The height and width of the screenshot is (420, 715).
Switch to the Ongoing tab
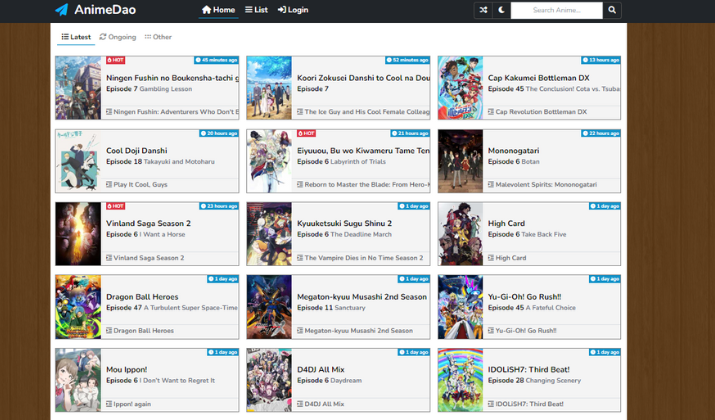[x=118, y=37]
